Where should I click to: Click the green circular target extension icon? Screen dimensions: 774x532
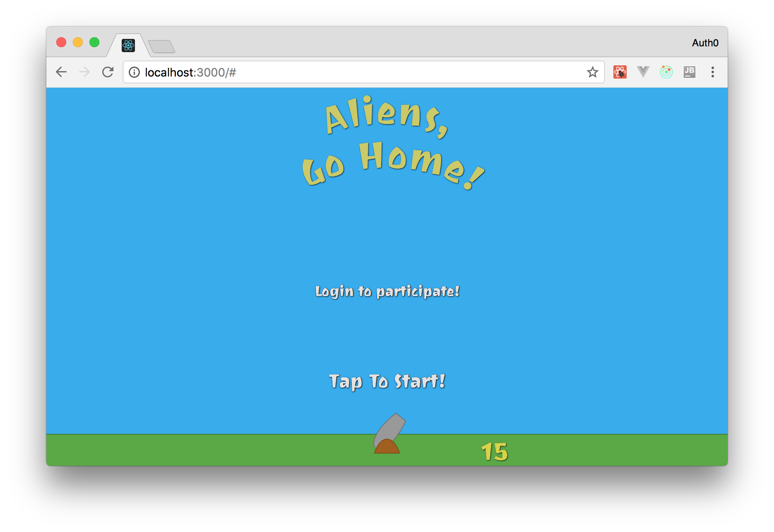tap(666, 72)
